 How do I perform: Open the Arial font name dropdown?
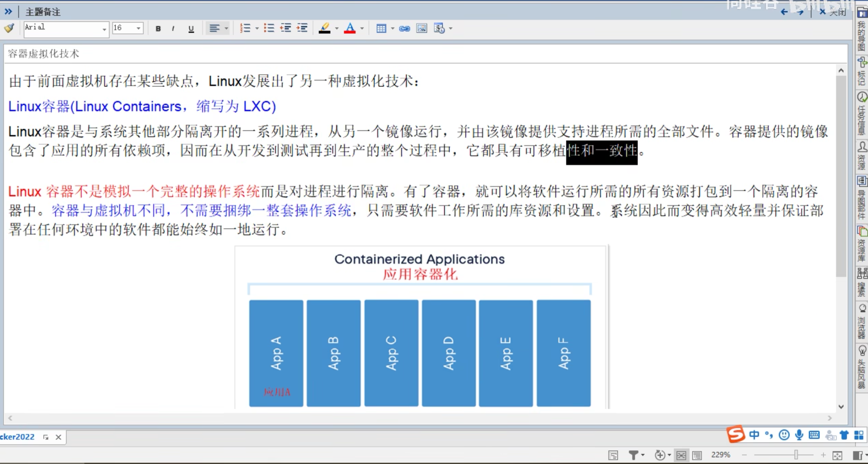point(104,29)
